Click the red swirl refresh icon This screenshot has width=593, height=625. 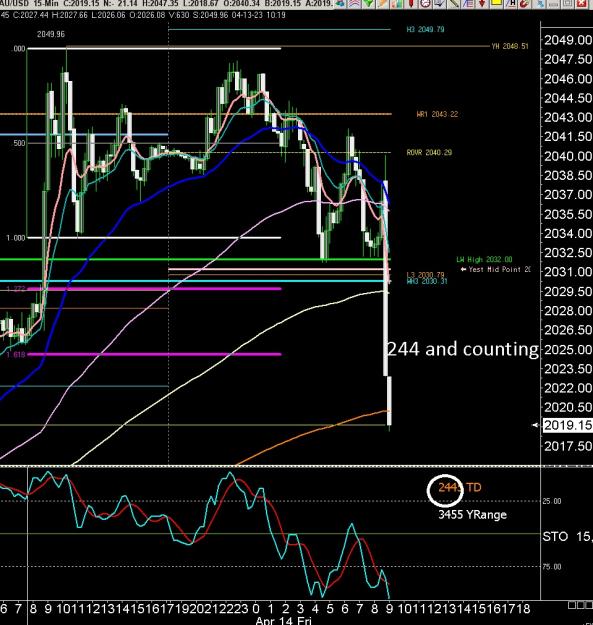524,4
